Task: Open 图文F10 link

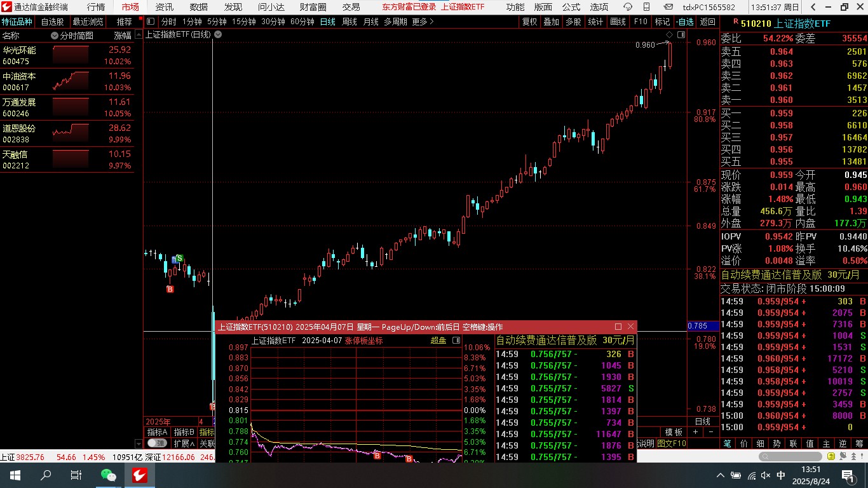Action: pyautogui.click(x=672, y=444)
